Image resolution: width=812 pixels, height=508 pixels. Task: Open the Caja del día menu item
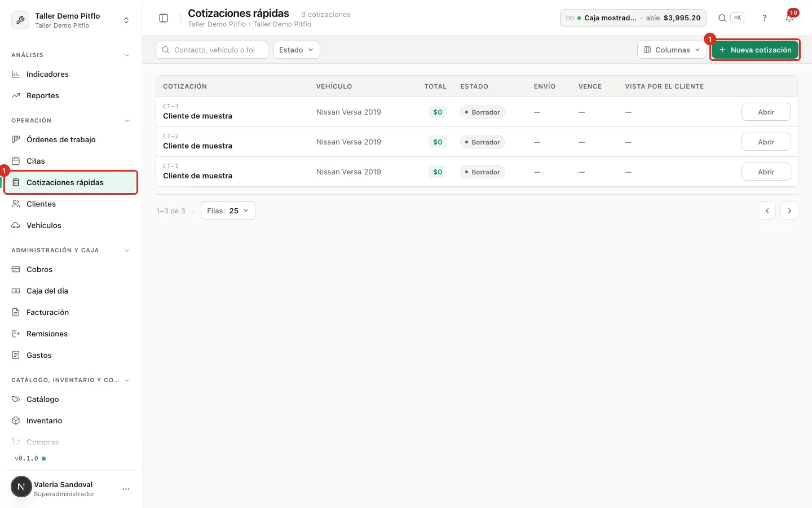coord(71,291)
